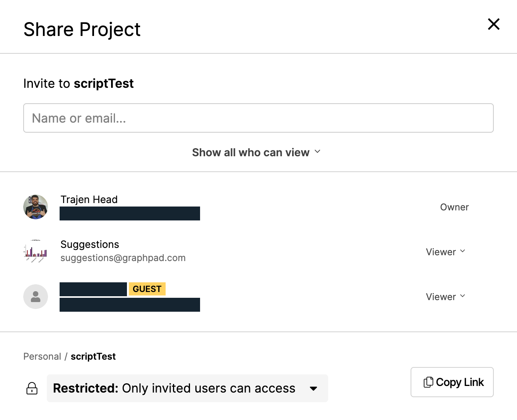
Task: Click the project owner's profile photo
Action: click(x=36, y=207)
